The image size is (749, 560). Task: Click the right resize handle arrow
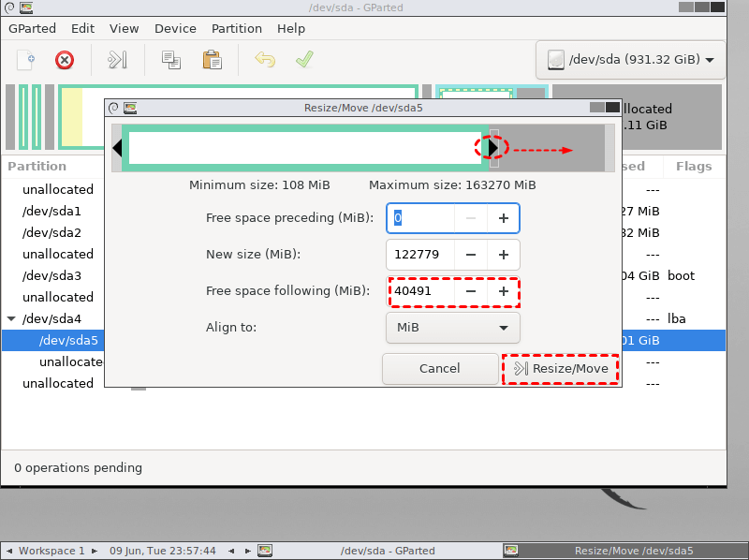(493, 146)
